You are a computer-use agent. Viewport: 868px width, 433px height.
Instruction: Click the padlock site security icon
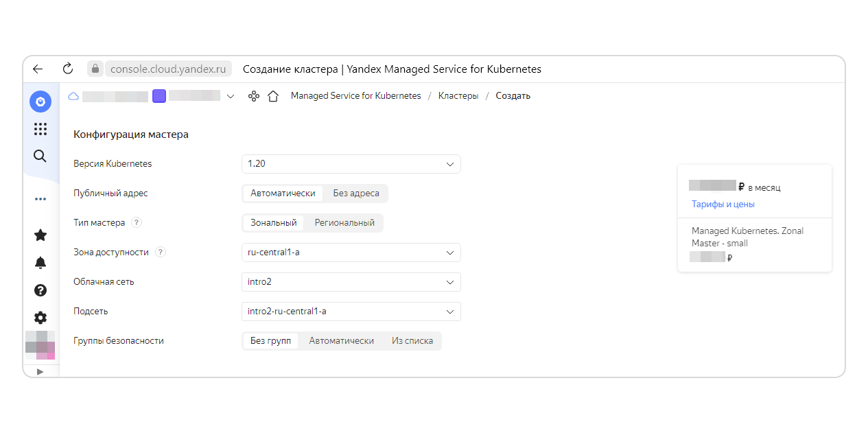[95, 69]
